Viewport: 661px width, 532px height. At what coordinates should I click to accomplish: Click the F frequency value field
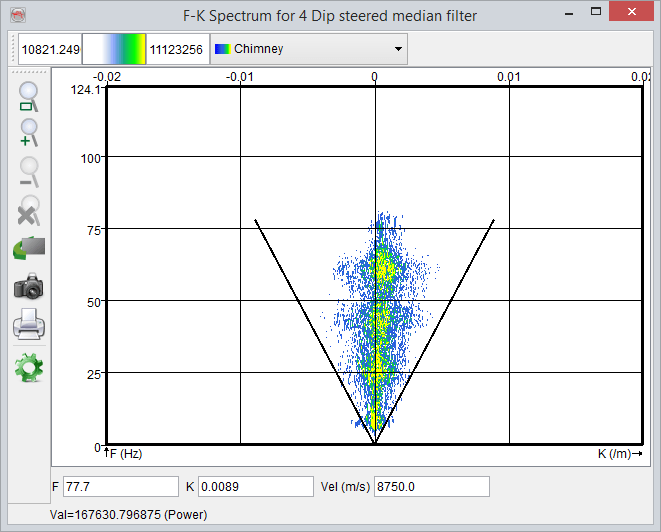(x=120, y=486)
